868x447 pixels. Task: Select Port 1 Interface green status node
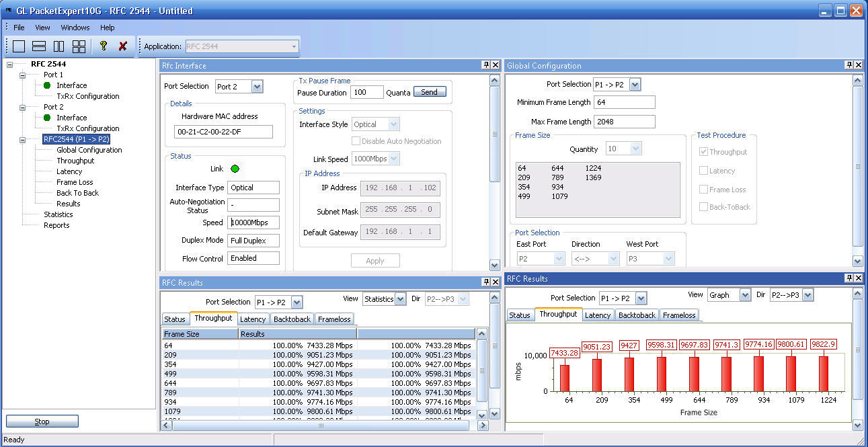(47, 85)
